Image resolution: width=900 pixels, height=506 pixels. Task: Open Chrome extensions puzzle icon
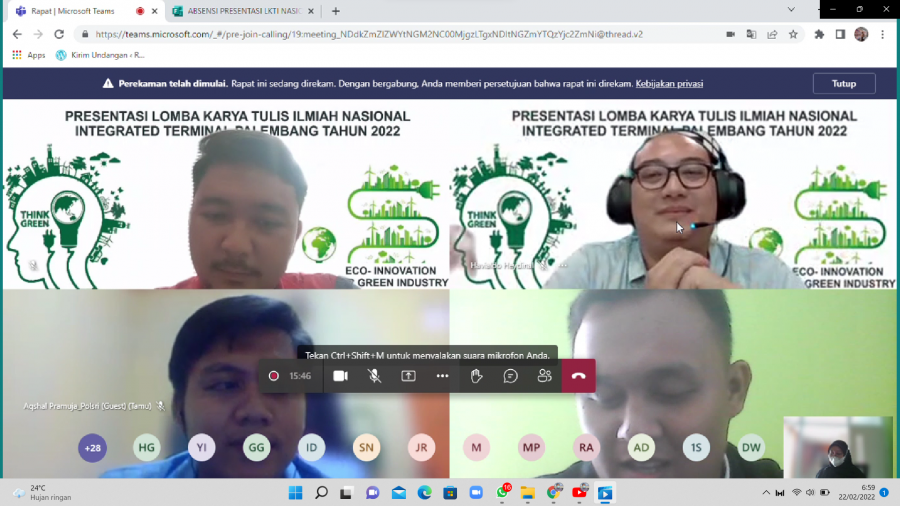(x=819, y=34)
